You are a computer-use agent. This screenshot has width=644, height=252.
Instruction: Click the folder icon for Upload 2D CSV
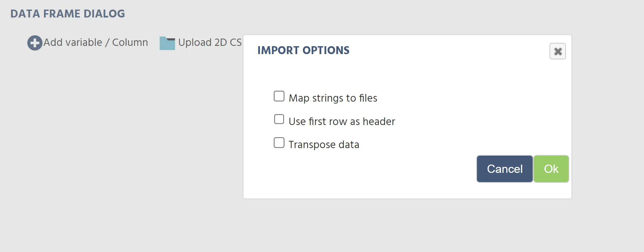pos(167,43)
